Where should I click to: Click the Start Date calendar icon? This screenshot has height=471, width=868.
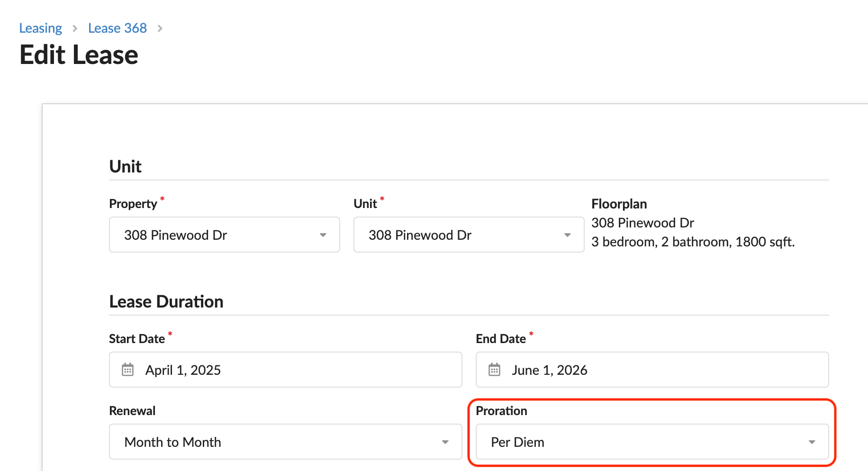click(x=128, y=370)
